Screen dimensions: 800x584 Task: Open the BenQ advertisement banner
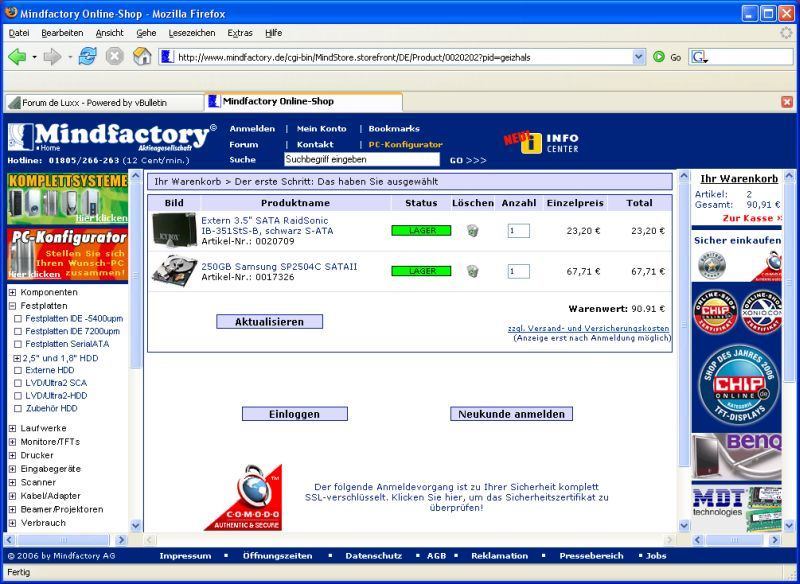click(x=736, y=456)
